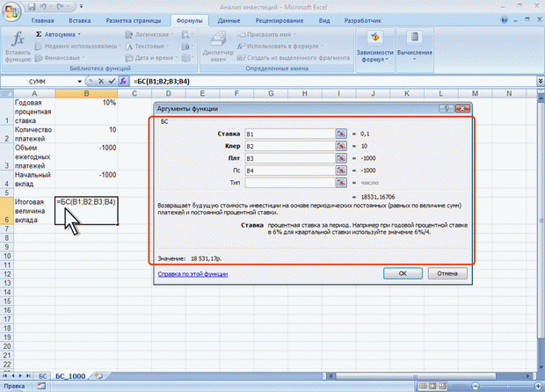Open Recently Used (Недавно использовались) dropdown

120,46
